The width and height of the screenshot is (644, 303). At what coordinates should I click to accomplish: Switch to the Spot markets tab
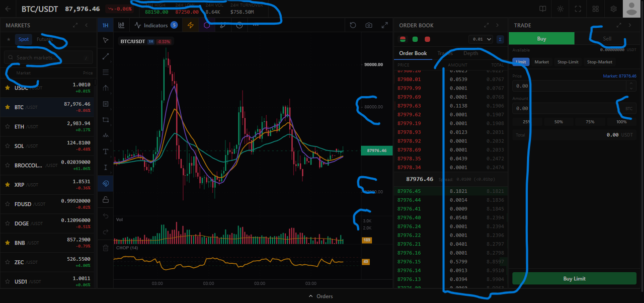[x=24, y=39]
